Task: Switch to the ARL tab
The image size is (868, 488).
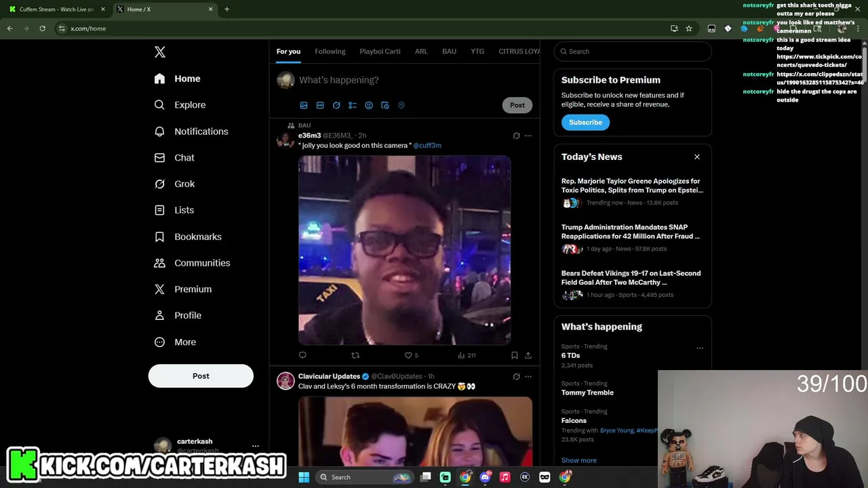Action: coord(421,52)
